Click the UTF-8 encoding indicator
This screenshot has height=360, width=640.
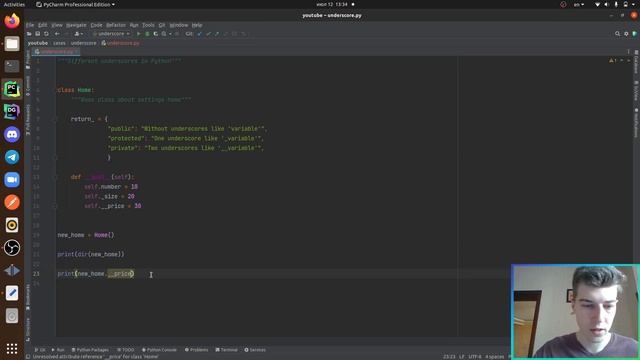(x=475, y=357)
